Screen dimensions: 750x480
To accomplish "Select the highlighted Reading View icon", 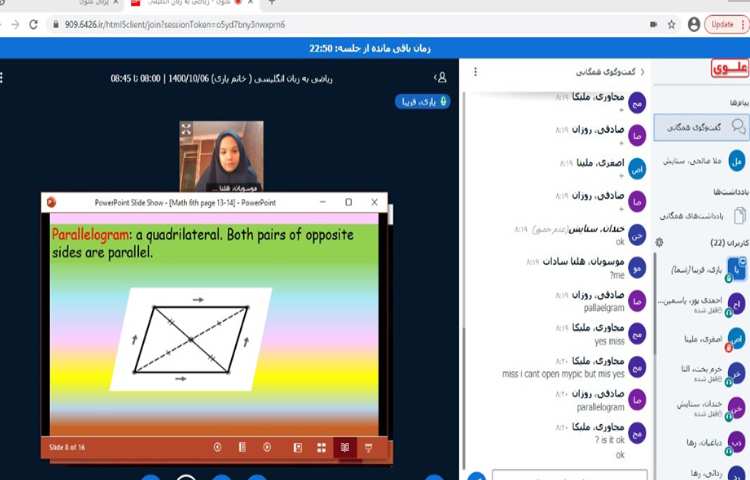I will 345,447.
